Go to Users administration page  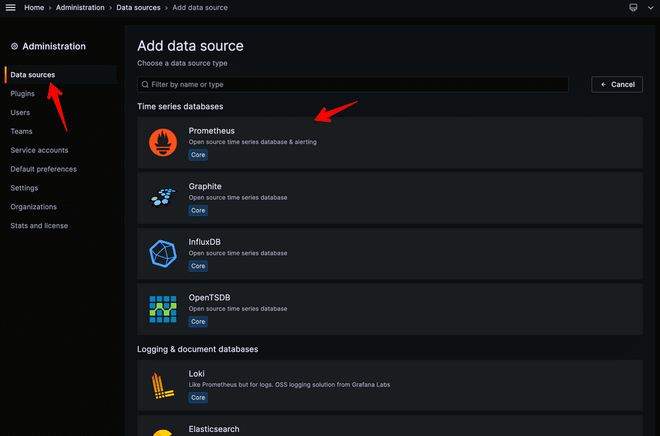point(20,113)
